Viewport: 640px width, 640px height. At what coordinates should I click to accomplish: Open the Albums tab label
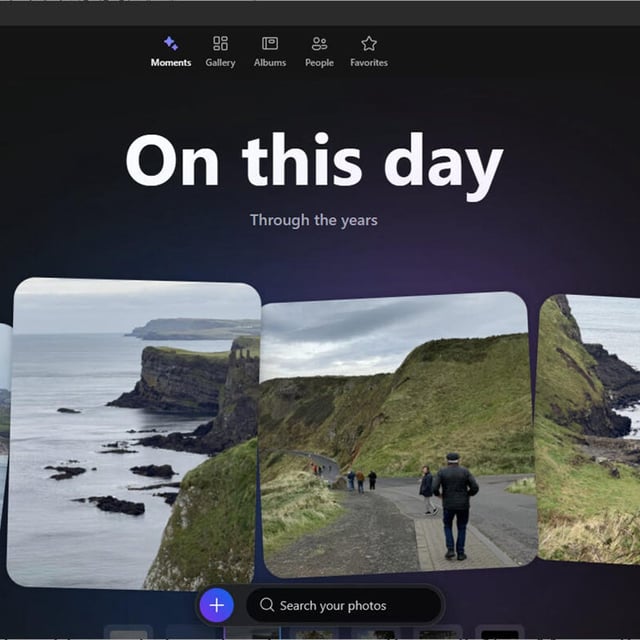click(x=270, y=63)
